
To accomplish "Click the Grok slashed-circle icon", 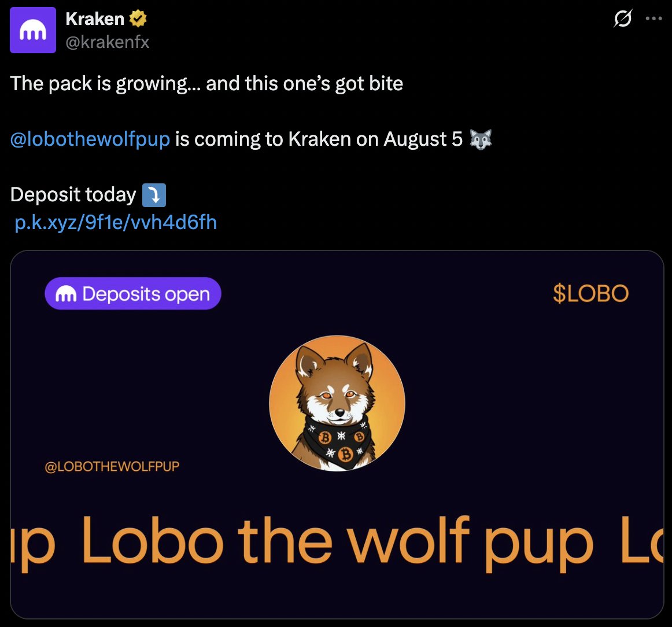I will (x=623, y=19).
